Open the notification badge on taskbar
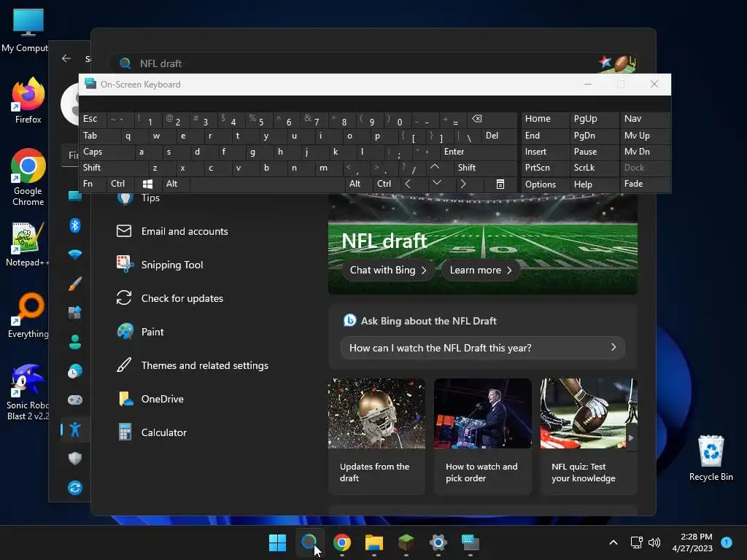This screenshot has height=560, width=747. [x=727, y=542]
